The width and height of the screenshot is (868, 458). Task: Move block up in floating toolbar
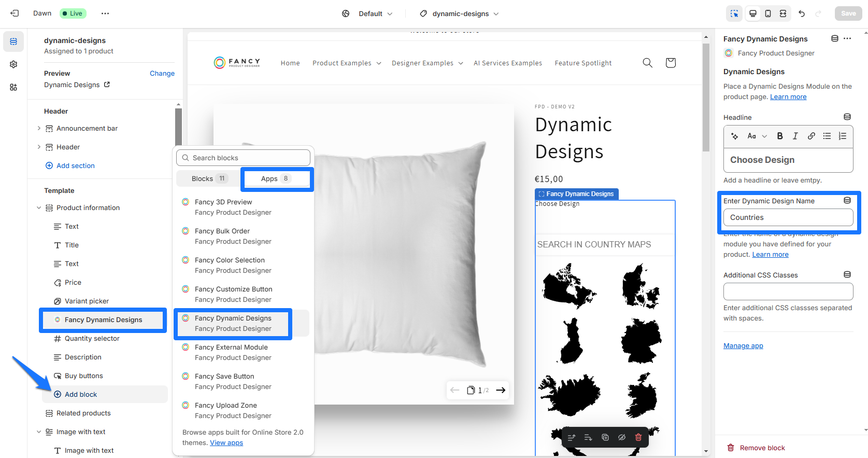click(572, 437)
